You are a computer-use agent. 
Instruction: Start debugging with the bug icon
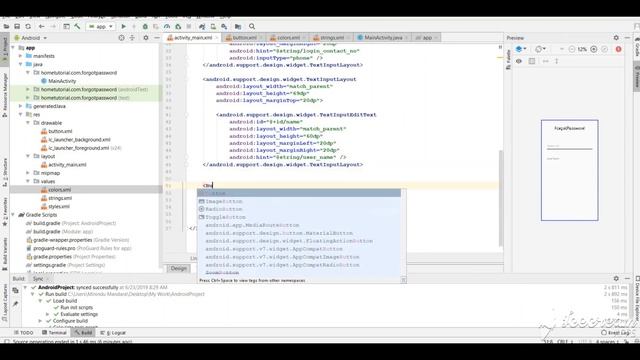click(x=145, y=27)
